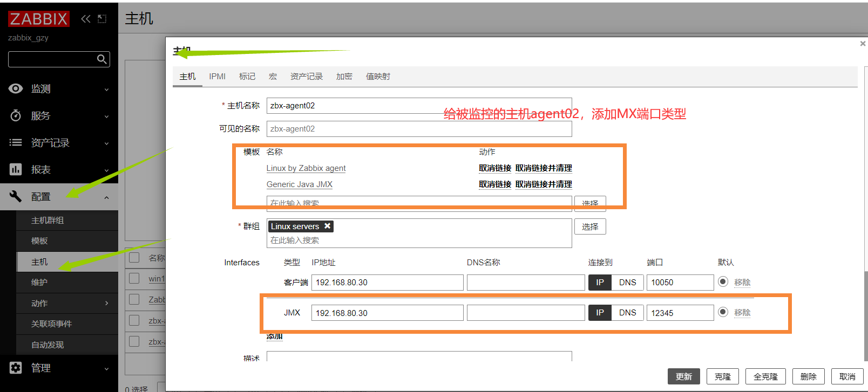This screenshot has width=868, height=392.
Task: Switch to the 主机 tab
Action: pos(187,77)
